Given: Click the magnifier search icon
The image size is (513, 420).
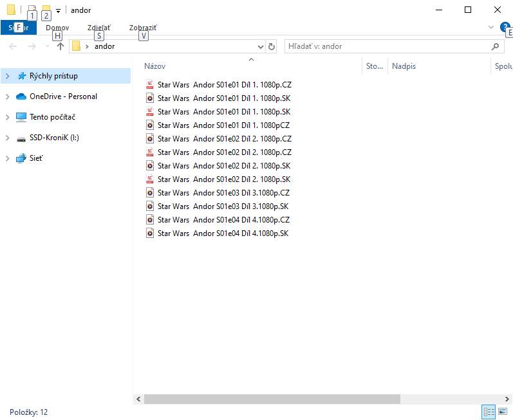Looking at the screenshot, I should point(496,46).
